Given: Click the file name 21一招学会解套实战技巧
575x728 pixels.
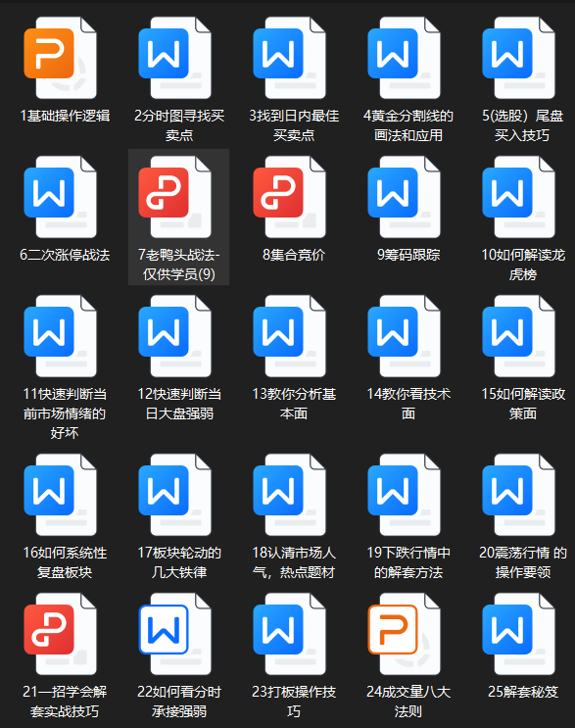Looking at the screenshot, I should tap(65, 702).
